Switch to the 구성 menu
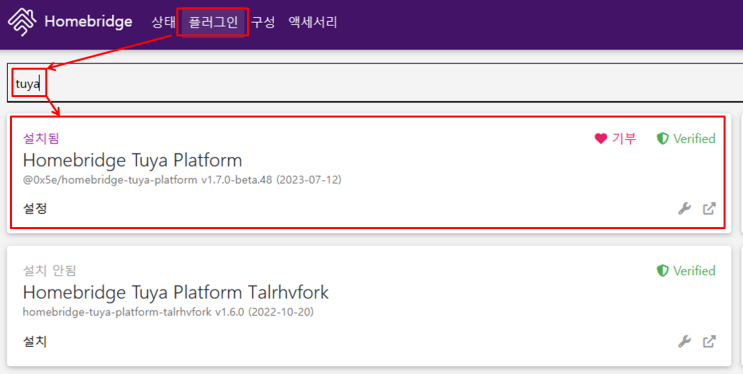743x374 pixels. (263, 22)
